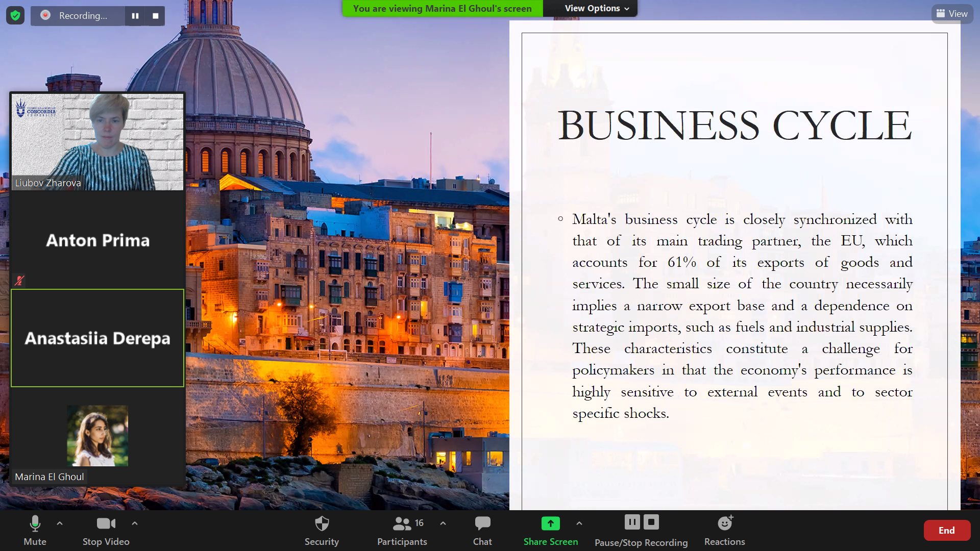The height and width of the screenshot is (551, 980).
Task: Click the red End meeting button
Action: click(x=946, y=530)
